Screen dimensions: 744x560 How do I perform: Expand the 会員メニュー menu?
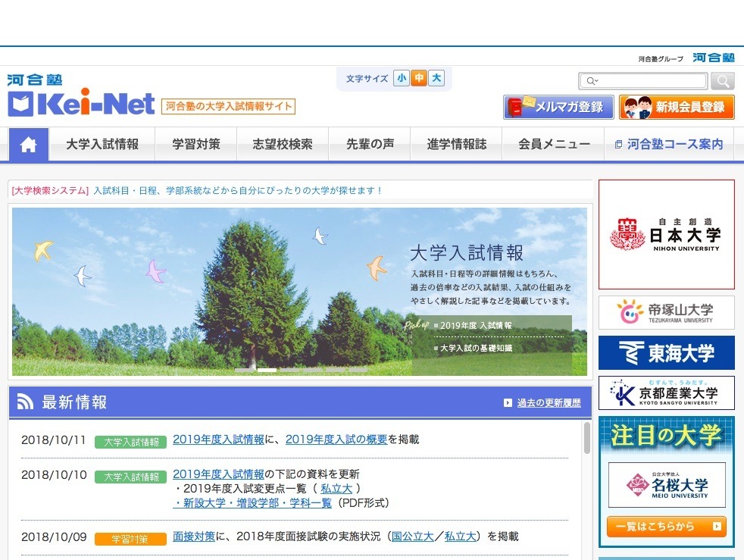coord(554,145)
